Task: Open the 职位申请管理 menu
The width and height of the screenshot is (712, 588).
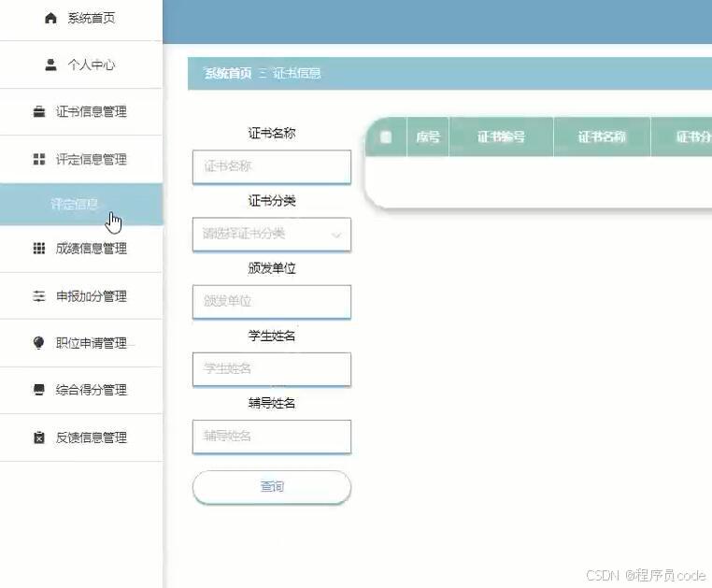Action: 81,343
